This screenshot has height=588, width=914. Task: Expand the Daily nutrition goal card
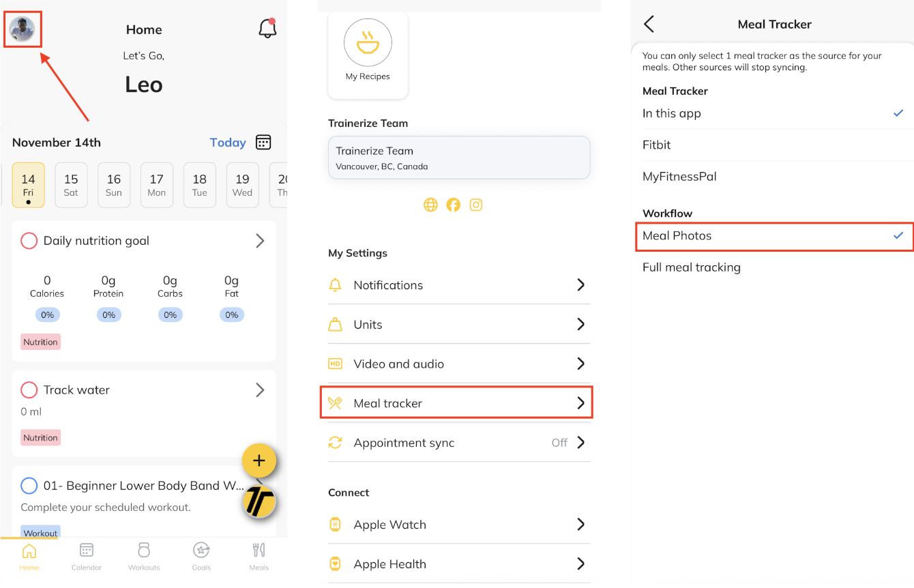tap(260, 241)
